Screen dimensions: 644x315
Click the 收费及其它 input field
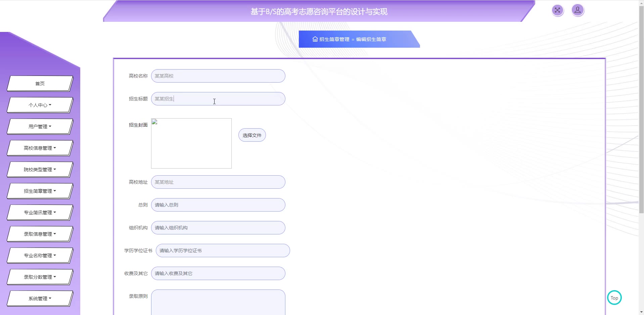click(x=218, y=273)
